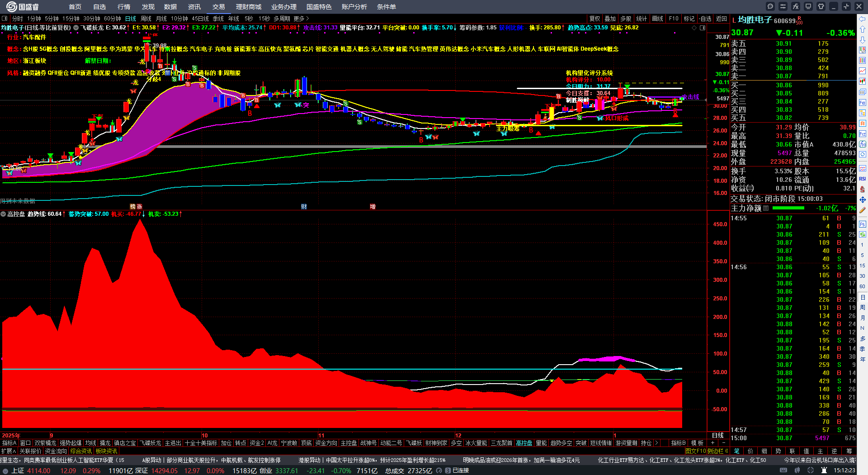Image resolution: width=868 pixels, height=475 pixels.
Task: Toggle the panel split box above price axis
Action: click(x=703, y=28)
